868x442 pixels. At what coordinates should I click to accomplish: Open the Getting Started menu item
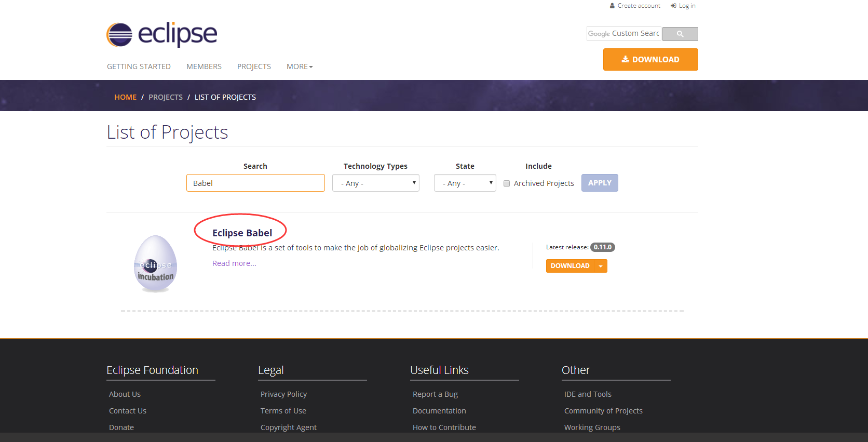click(139, 66)
